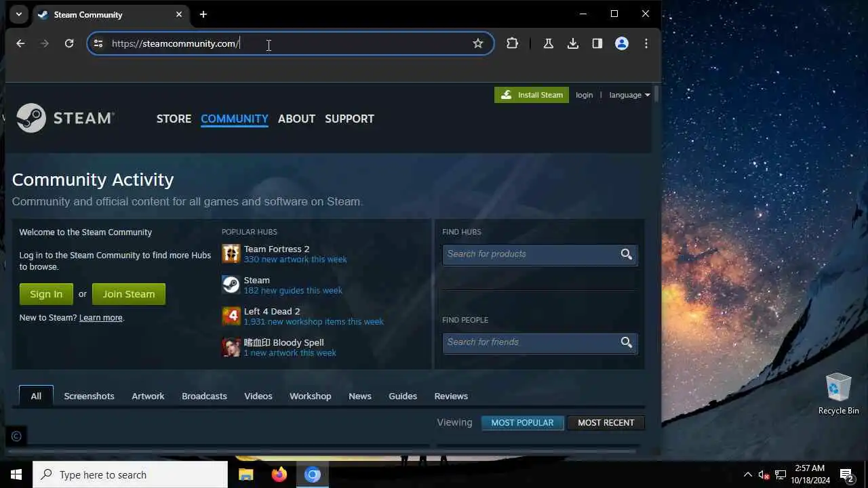Open 1 new artwork this week link
The width and height of the screenshot is (868, 488).
(x=290, y=352)
